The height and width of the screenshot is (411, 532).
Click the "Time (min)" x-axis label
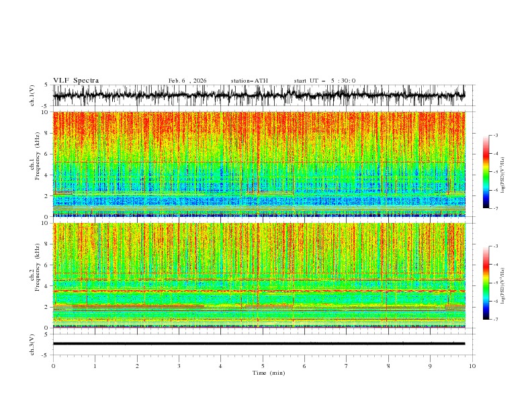pos(269,373)
